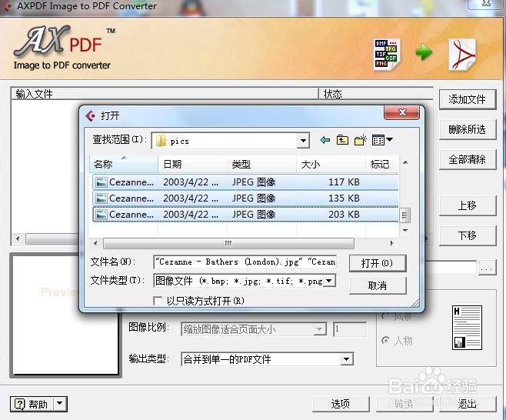Click 取消 button in dialog
The width and height of the screenshot is (506, 420).
378,285
